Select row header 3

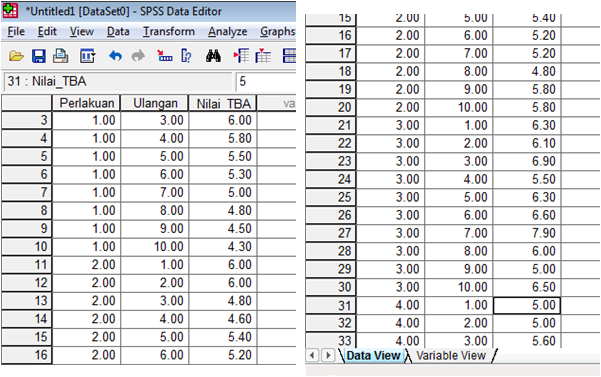coord(26,120)
